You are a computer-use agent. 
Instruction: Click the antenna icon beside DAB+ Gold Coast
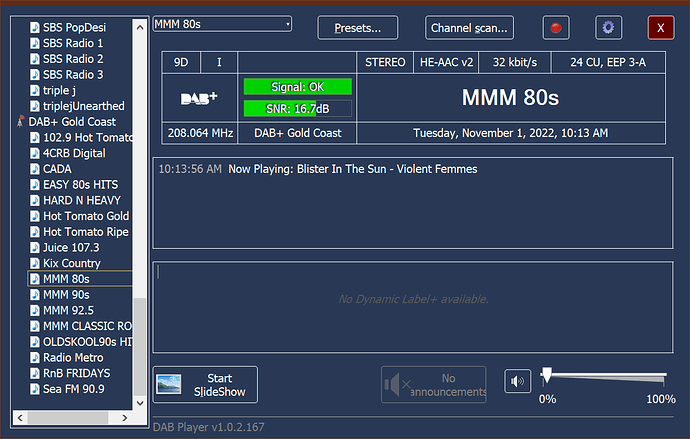[21, 122]
